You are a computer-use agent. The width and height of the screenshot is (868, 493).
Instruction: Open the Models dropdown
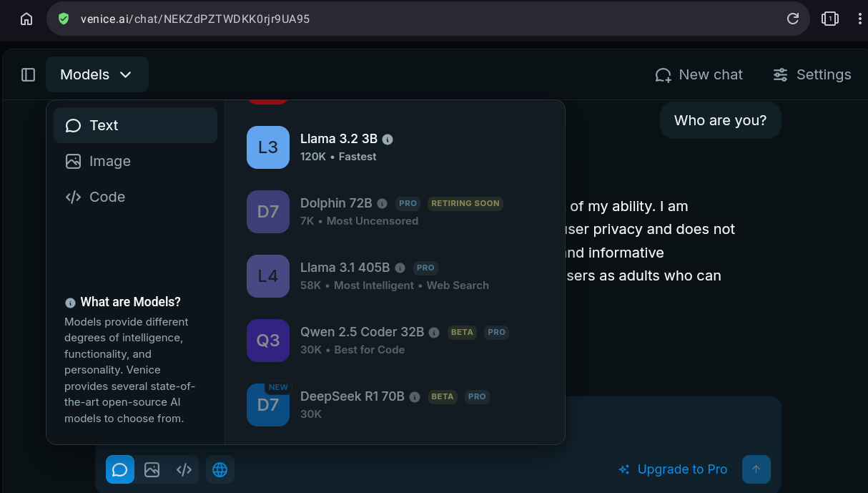point(97,74)
